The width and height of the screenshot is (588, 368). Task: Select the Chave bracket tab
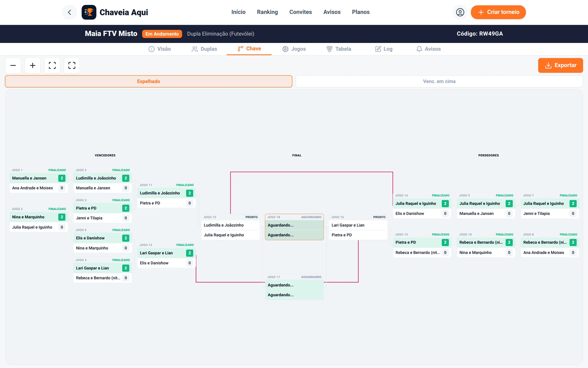coord(249,49)
